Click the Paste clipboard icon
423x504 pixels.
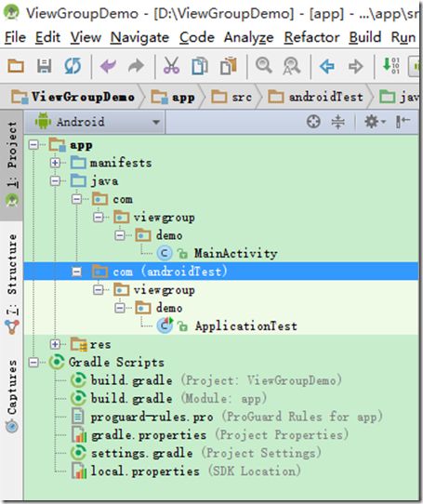229,66
